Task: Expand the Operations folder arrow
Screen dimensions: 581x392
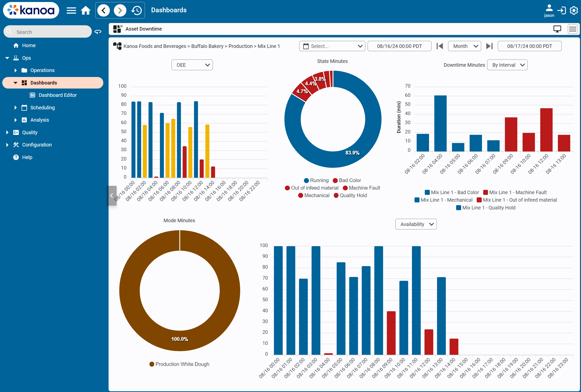Action: tap(16, 70)
